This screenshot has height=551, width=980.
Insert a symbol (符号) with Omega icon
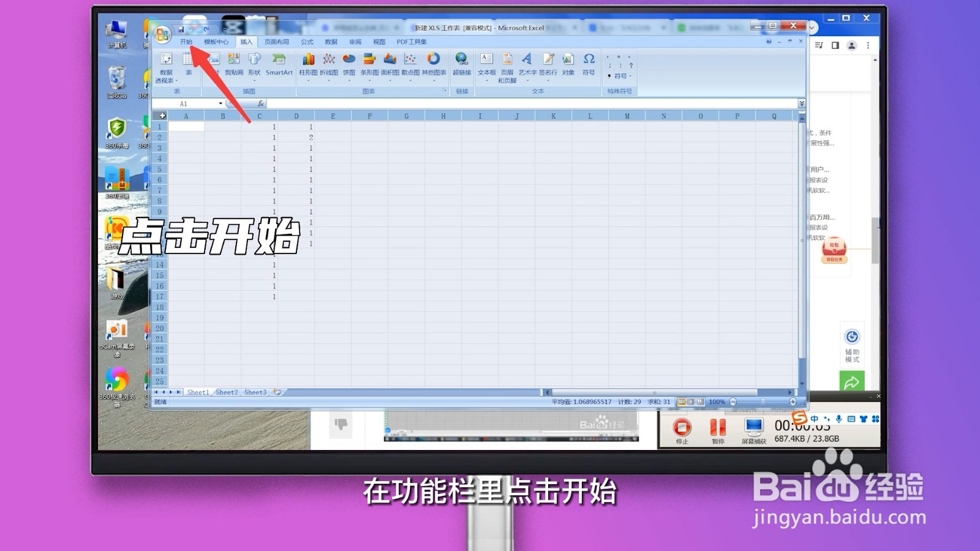(x=589, y=64)
